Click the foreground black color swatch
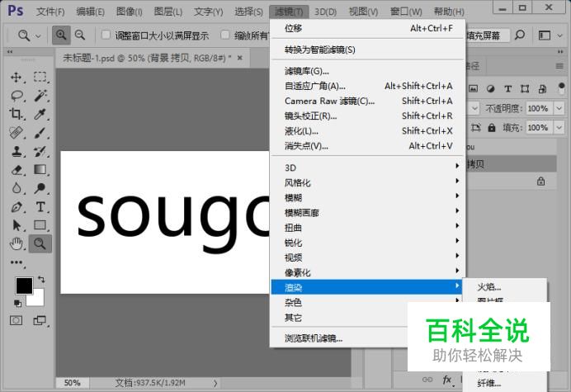This screenshot has height=392, width=571. coord(24,286)
